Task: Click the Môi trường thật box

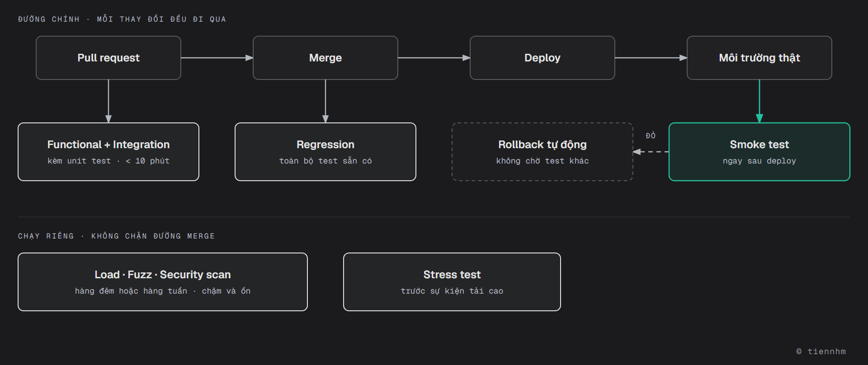Action: tap(759, 58)
